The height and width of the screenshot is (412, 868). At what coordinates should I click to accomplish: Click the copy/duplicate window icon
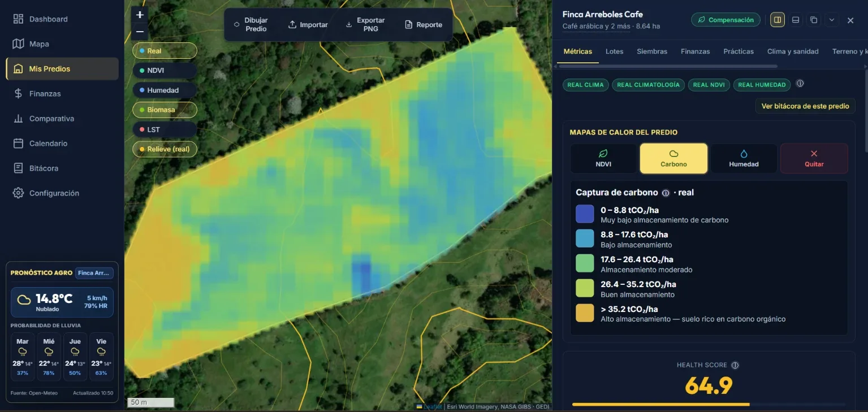pyautogui.click(x=814, y=20)
